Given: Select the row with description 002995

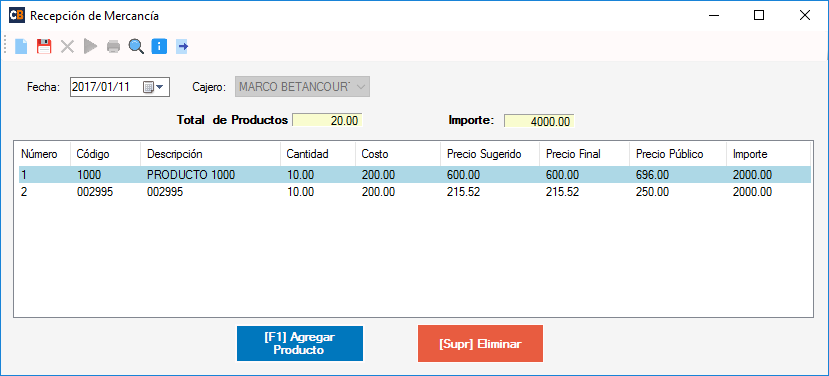Looking at the screenshot, I should [x=415, y=192].
